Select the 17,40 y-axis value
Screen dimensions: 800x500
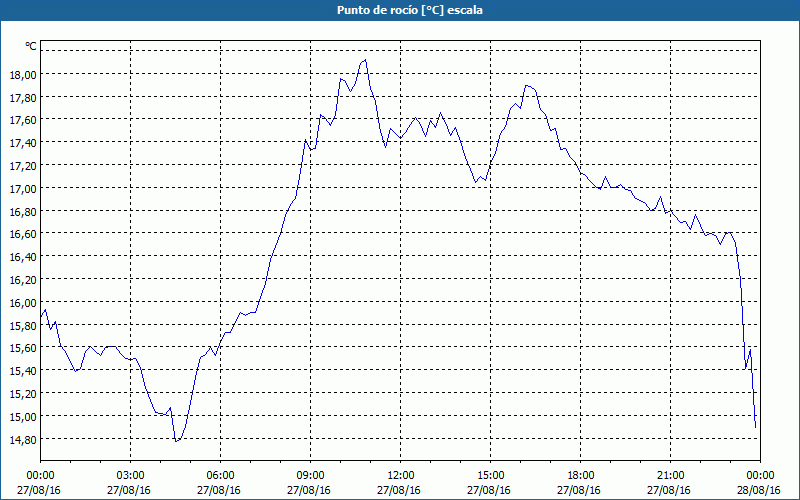point(23,143)
